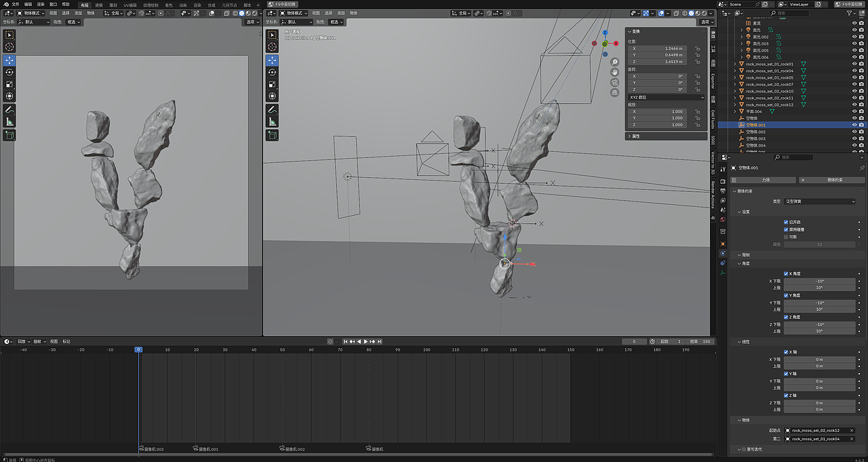Switch perspective/orthographic grid icon in right viewport
This screenshot has height=462, width=868.
(614, 92)
